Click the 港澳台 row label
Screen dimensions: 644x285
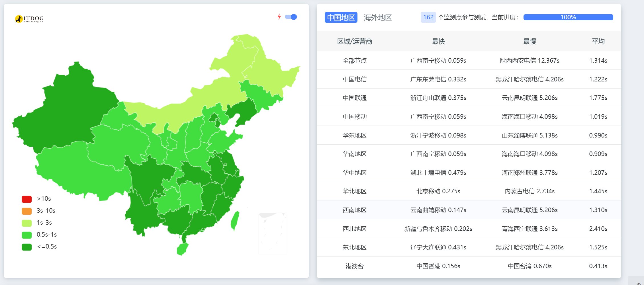tap(355, 266)
